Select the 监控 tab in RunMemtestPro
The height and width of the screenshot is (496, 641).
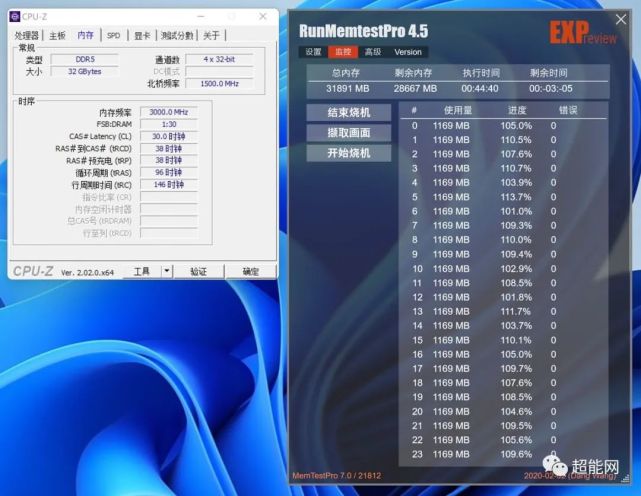(x=343, y=52)
